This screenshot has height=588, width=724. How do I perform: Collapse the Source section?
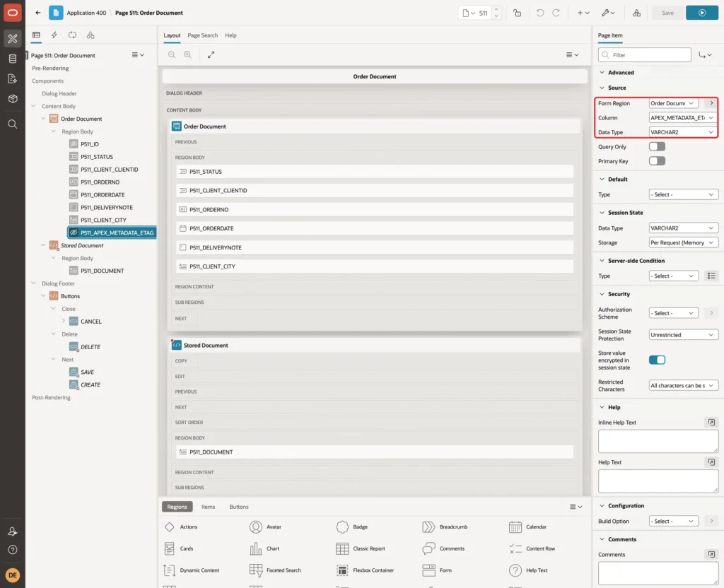click(602, 88)
